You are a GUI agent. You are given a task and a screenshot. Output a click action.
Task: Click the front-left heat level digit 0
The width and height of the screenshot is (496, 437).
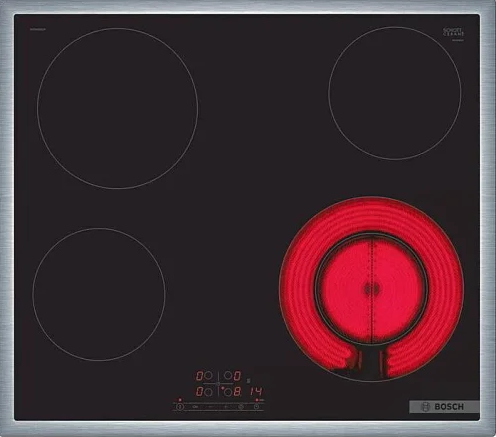click(x=199, y=392)
